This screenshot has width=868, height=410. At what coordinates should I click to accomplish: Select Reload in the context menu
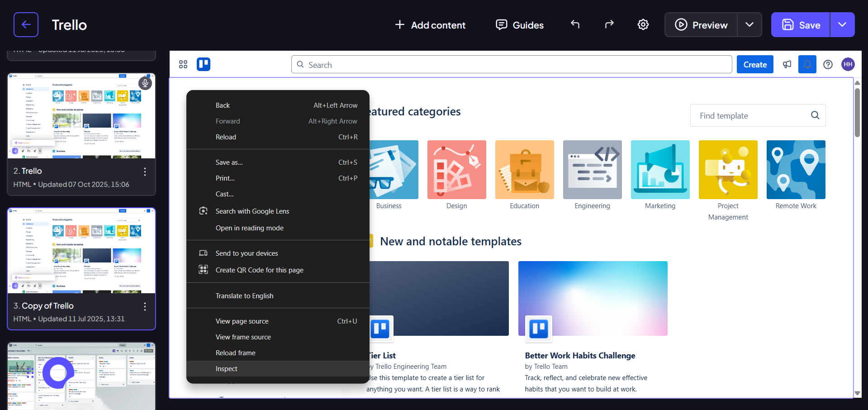278,137
